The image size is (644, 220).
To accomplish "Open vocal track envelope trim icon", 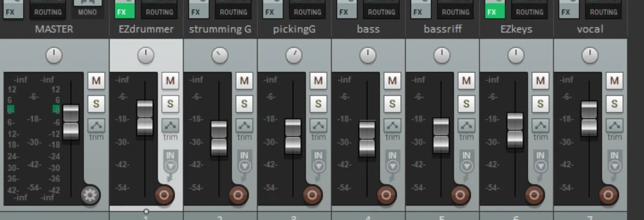I will point(614,125).
